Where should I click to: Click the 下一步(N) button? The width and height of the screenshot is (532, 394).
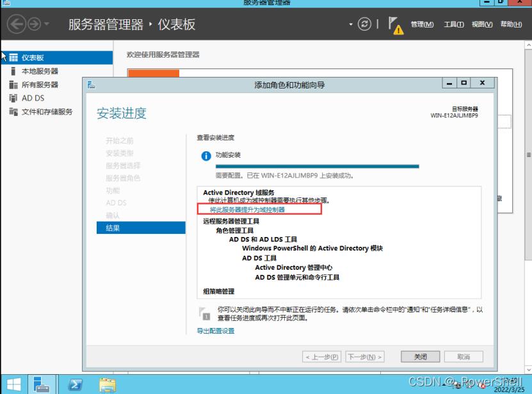click(x=365, y=357)
